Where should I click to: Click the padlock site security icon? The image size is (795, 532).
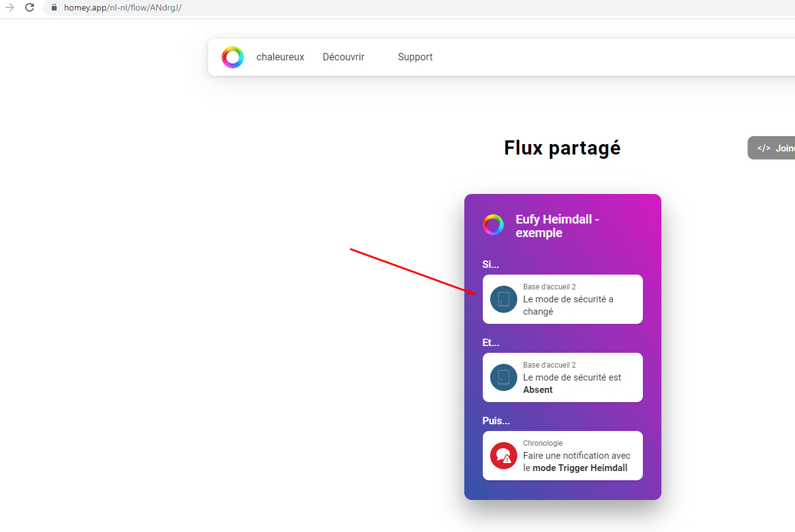click(x=54, y=8)
